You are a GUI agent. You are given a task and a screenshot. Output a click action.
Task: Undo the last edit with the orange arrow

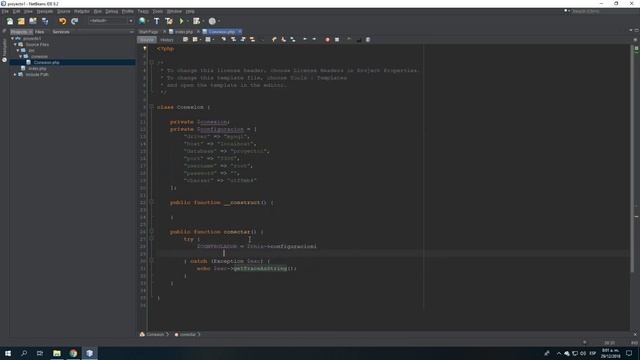[x=62, y=21]
